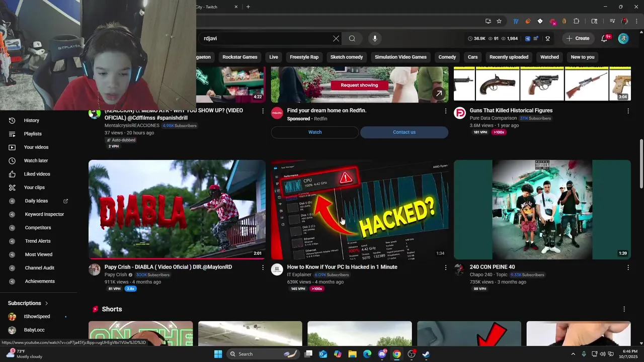Viewport: 644px width, 362px height.
Task: Select the Sketch comedy filter chip
Action: (347, 57)
